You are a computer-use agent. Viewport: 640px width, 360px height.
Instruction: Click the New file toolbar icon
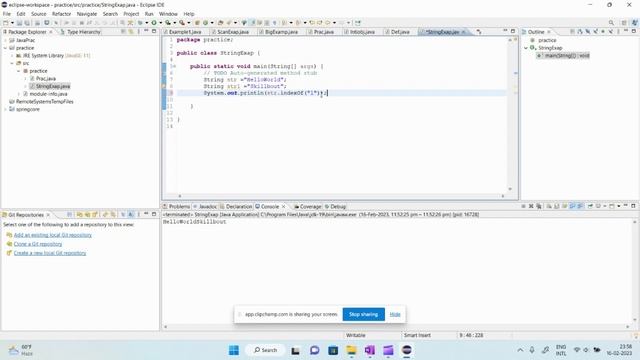6,23
